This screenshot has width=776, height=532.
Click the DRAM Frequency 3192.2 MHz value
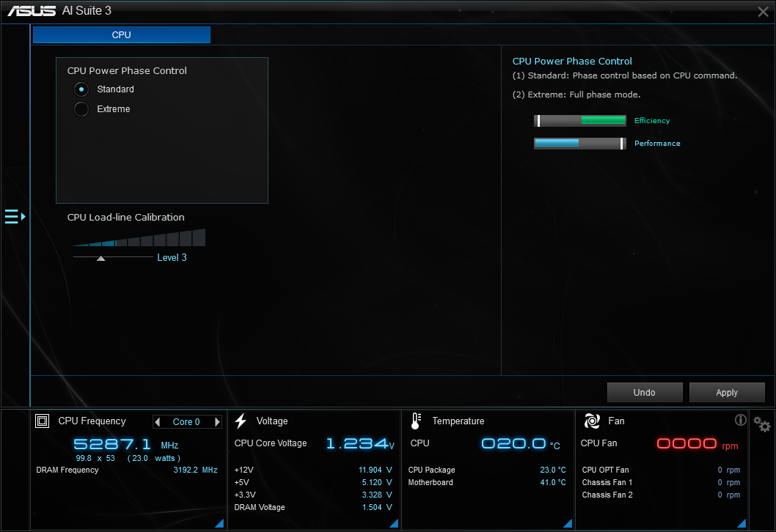pyautogui.click(x=195, y=470)
